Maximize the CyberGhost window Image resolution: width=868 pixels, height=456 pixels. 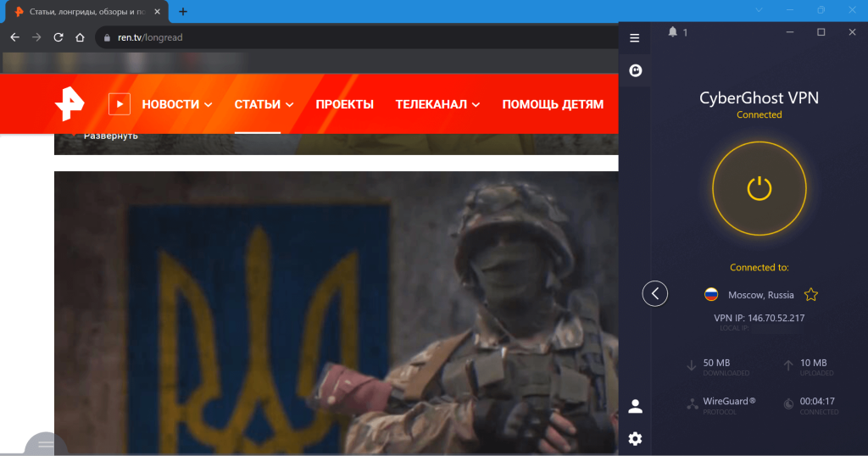click(821, 32)
